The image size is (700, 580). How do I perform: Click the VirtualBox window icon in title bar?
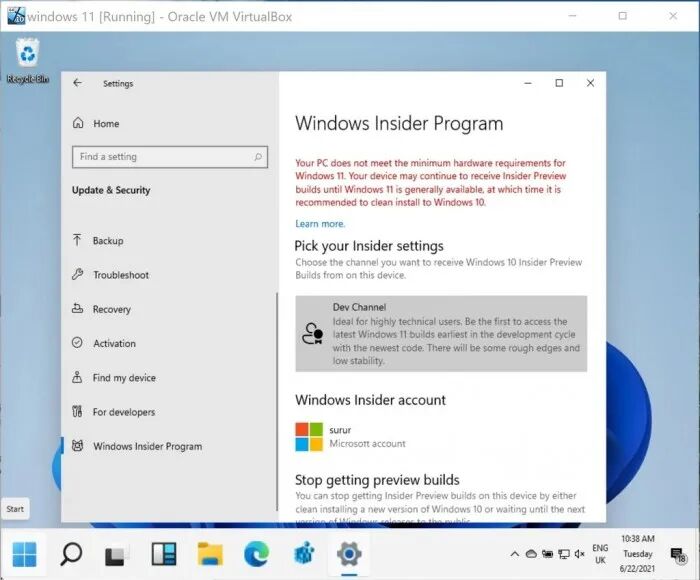[x=16, y=16]
